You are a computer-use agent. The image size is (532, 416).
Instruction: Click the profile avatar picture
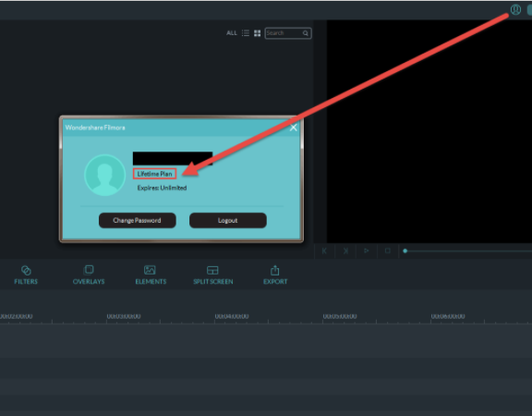(105, 175)
